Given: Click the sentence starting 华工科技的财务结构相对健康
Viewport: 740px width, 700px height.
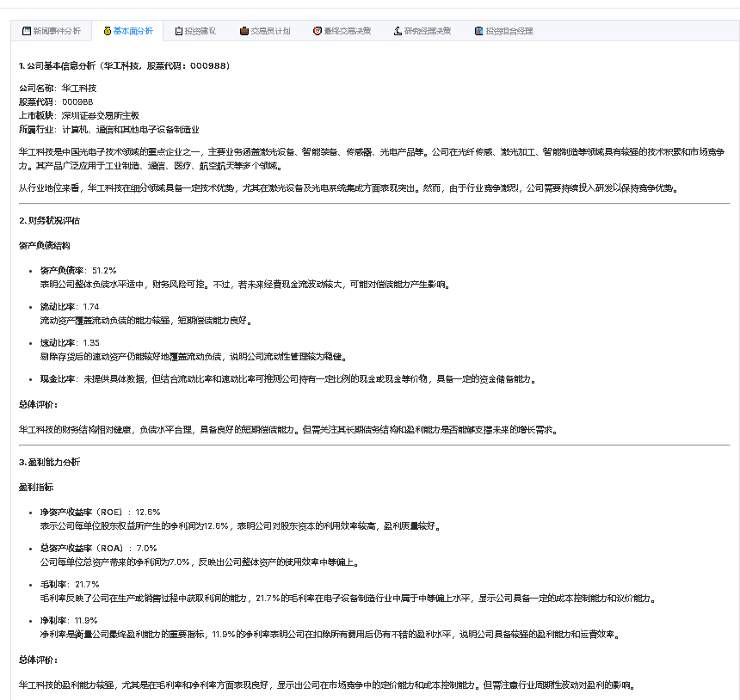Looking at the screenshot, I should click(288, 430).
